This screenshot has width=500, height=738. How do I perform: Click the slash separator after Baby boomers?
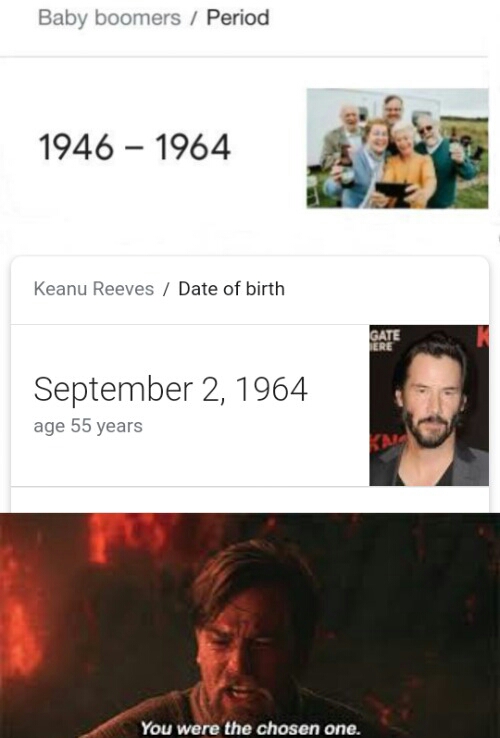pyautogui.click(x=194, y=18)
